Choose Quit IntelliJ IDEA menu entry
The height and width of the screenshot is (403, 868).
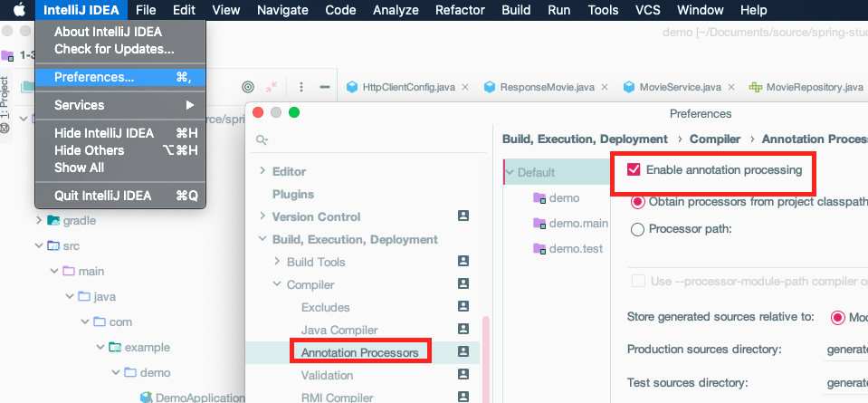coord(120,196)
